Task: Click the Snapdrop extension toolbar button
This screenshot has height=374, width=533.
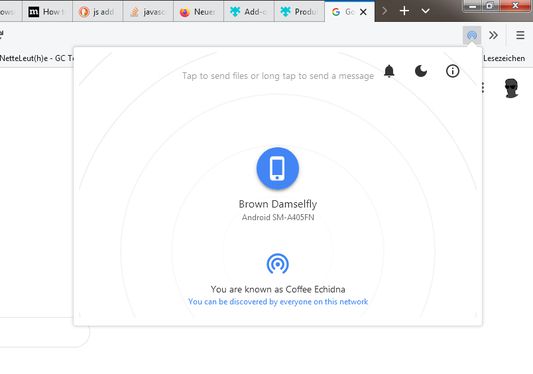Action: pyautogui.click(x=472, y=35)
